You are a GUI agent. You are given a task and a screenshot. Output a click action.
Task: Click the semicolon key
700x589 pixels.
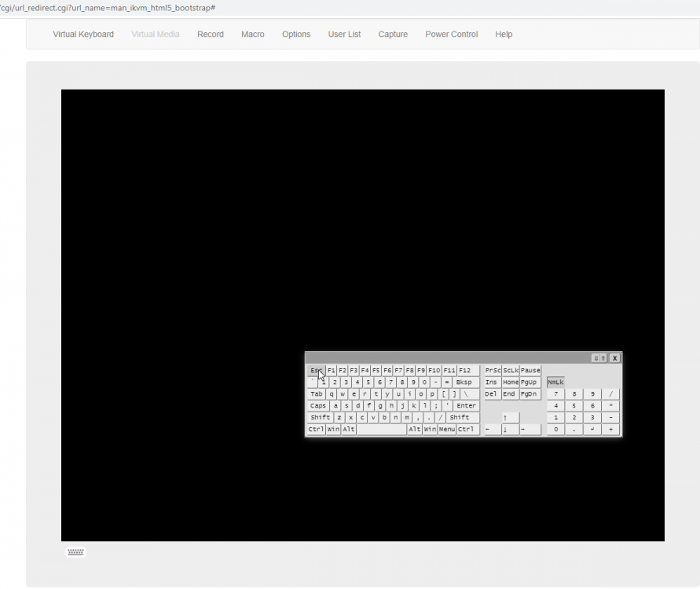tap(436, 405)
